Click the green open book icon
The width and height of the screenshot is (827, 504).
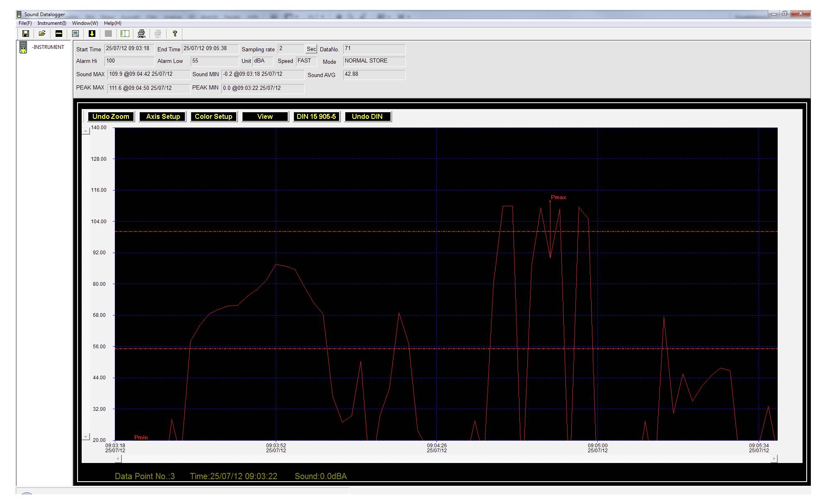125,34
